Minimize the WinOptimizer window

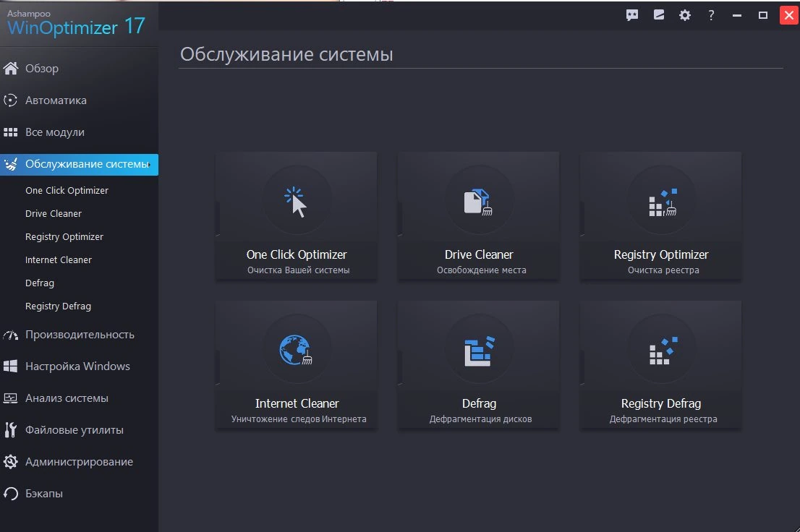[x=737, y=15]
